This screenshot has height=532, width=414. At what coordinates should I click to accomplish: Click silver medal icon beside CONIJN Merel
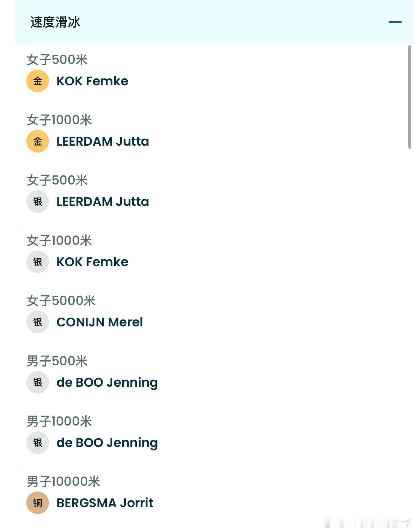(x=38, y=322)
